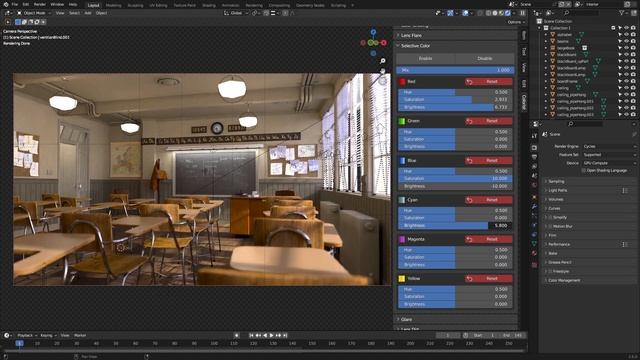The width and height of the screenshot is (640, 360).
Task: Click the Disable button in Selective Color
Action: coord(485,58)
